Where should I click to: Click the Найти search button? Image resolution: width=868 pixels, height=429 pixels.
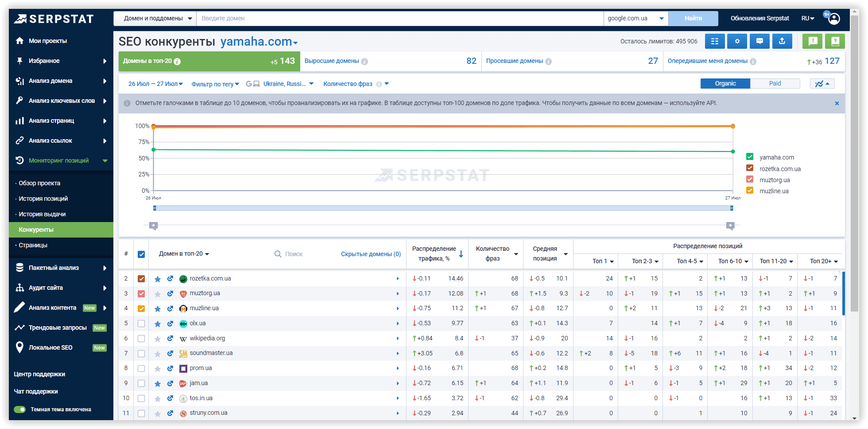693,19
